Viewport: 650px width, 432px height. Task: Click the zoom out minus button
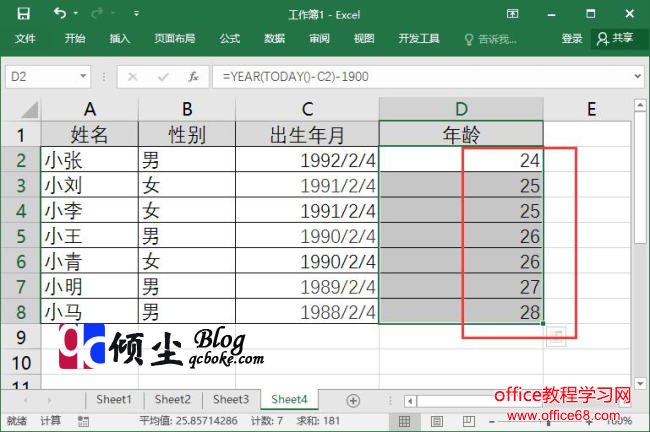point(492,422)
